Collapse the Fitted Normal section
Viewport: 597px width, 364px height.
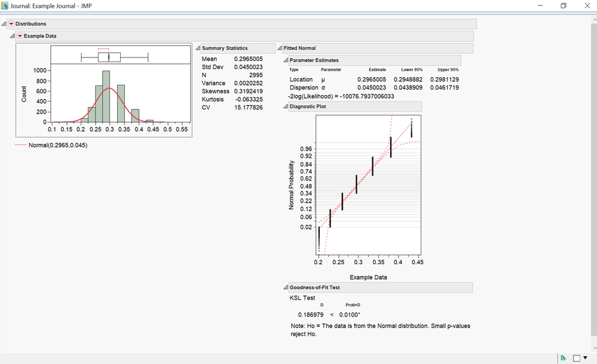[280, 48]
